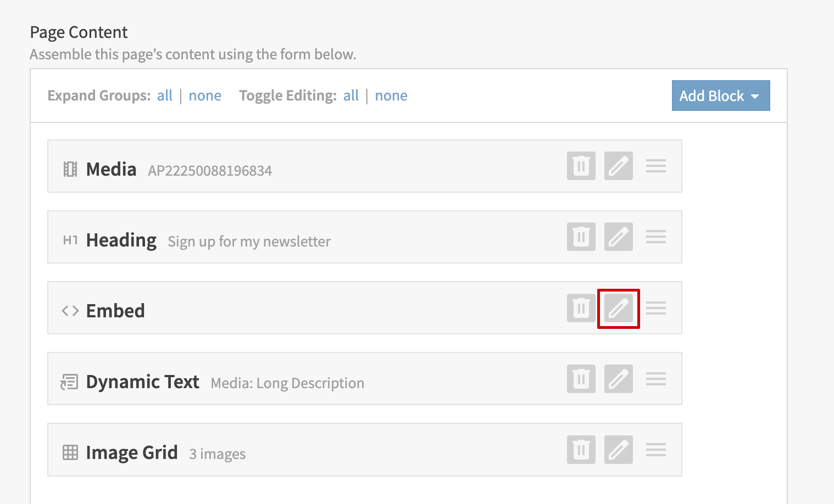Grab the Media block drag handle
The width and height of the screenshot is (834, 504).
coord(656,166)
